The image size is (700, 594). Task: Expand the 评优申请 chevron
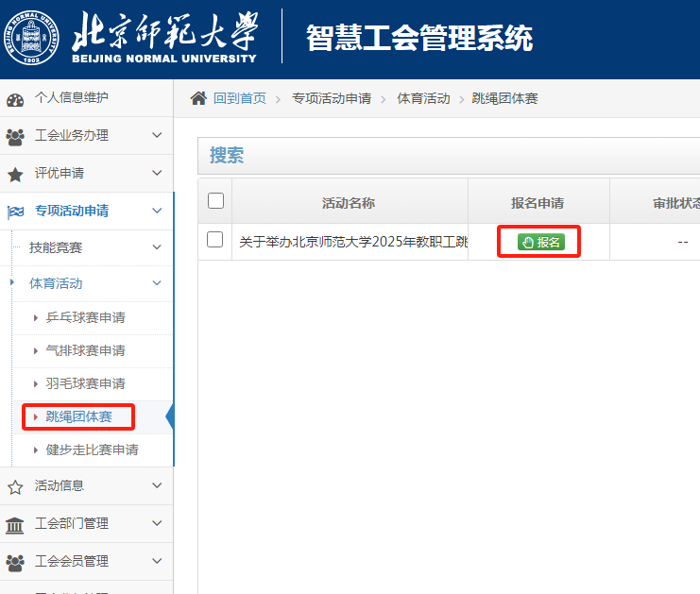click(x=157, y=173)
